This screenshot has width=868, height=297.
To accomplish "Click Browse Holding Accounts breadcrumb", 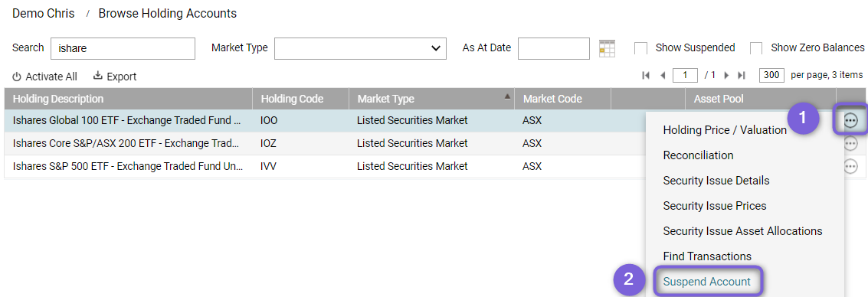I will click(x=168, y=14).
